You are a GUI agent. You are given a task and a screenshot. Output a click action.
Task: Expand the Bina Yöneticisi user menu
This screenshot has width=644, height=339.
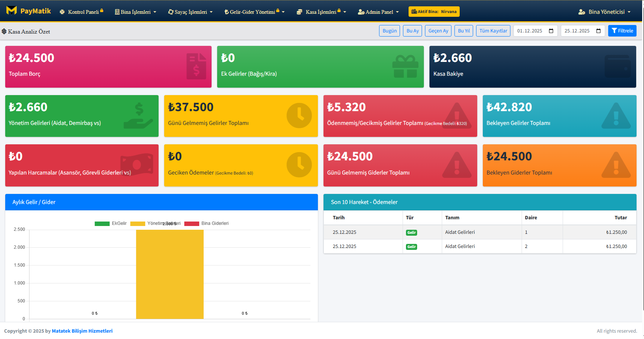pyautogui.click(x=604, y=12)
